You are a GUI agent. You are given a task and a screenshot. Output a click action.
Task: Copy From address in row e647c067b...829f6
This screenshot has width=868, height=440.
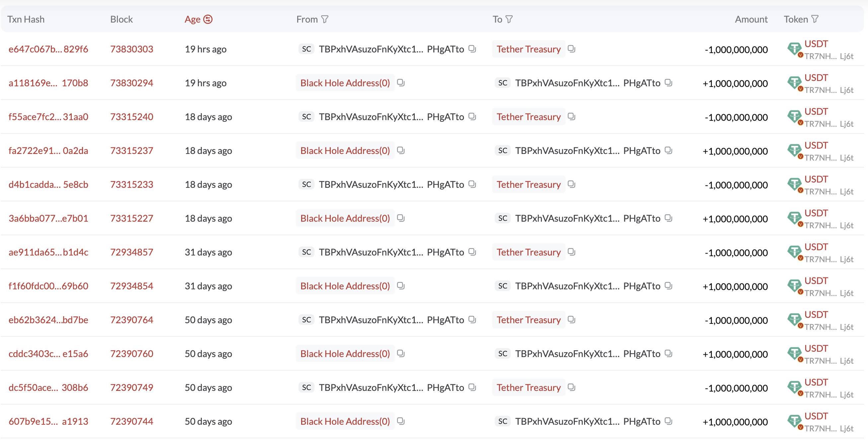coord(473,49)
